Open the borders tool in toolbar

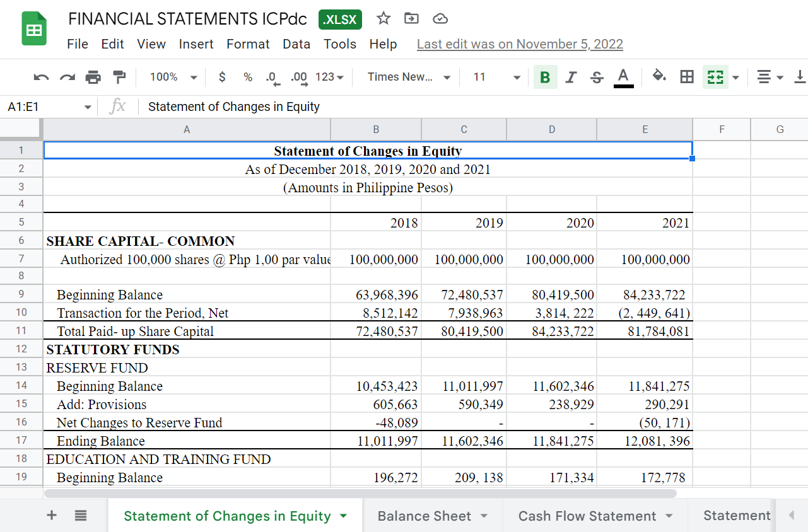pyautogui.click(x=687, y=77)
